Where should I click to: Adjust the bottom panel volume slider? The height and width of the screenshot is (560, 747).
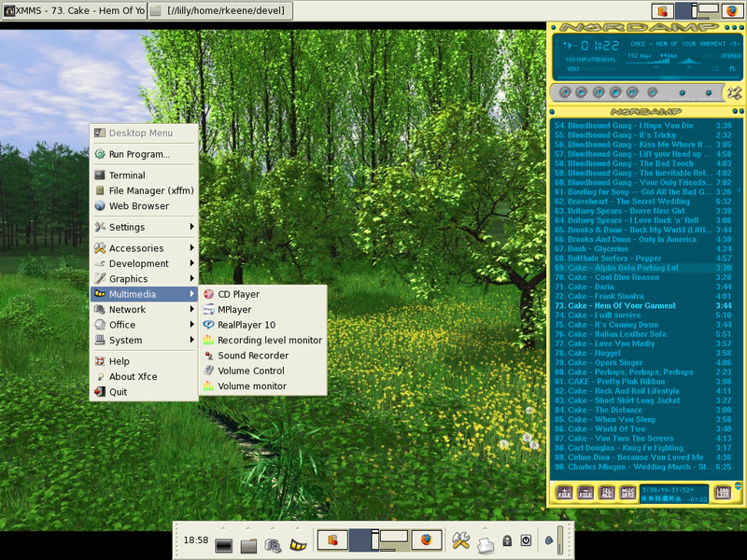[x=560, y=540]
